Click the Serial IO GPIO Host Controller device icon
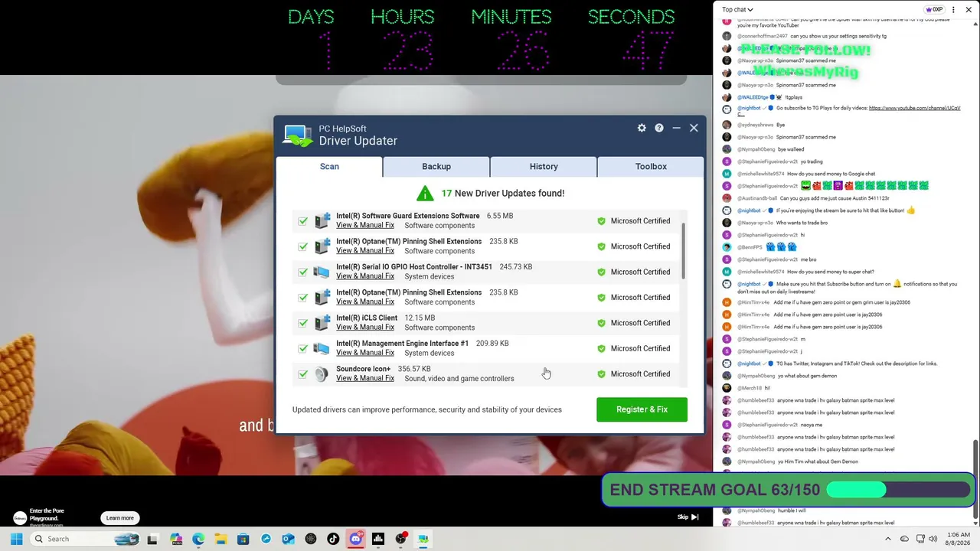This screenshot has width=980, height=551. tap(322, 272)
